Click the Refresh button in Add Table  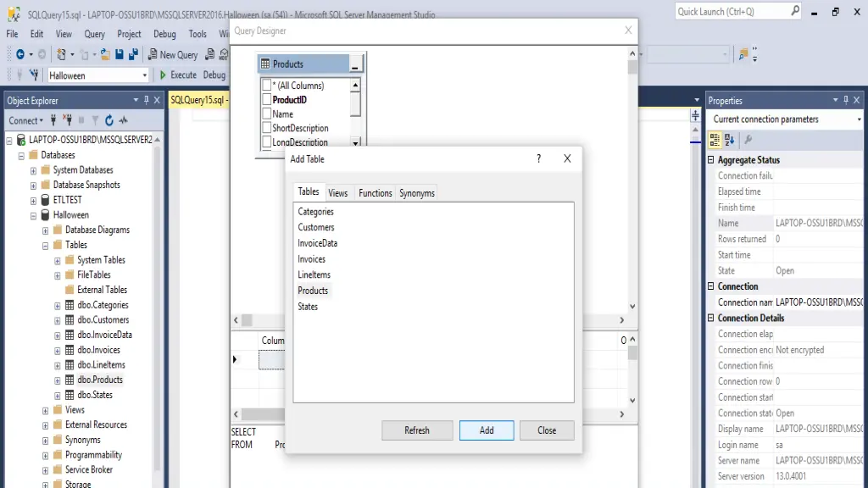[417, 430]
